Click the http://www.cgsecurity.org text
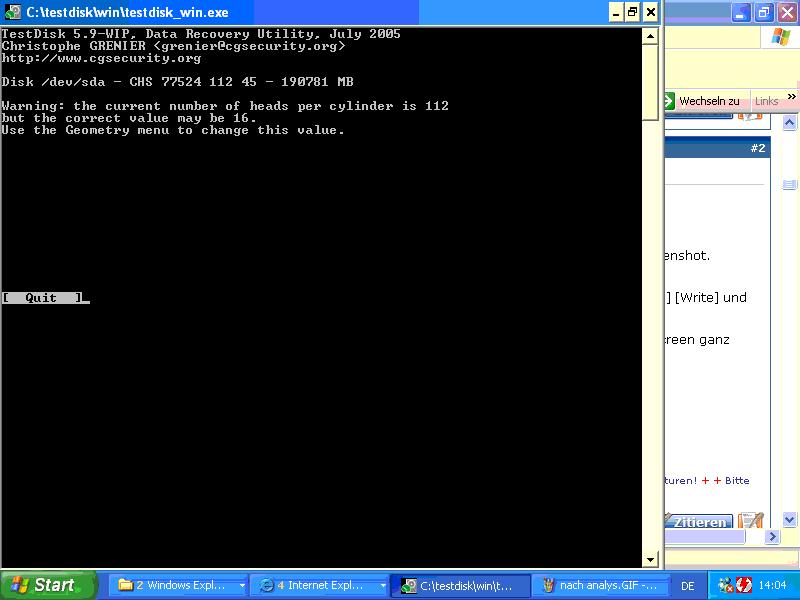The image size is (800, 600). pyautogui.click(x=101, y=58)
